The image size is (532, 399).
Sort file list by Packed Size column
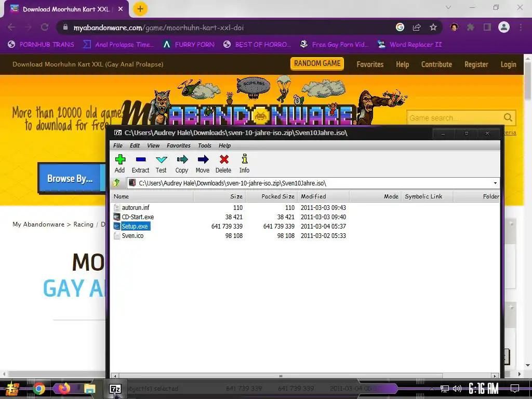point(271,196)
